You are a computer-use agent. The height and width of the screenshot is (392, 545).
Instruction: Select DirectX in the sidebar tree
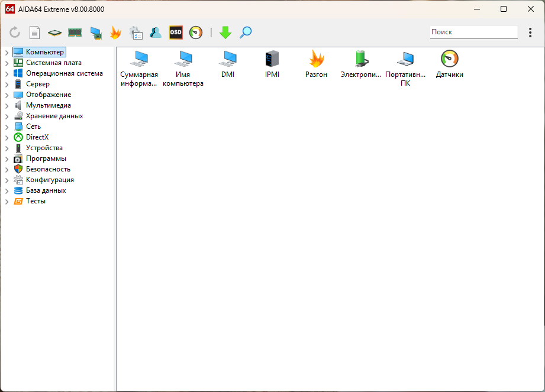[31, 137]
